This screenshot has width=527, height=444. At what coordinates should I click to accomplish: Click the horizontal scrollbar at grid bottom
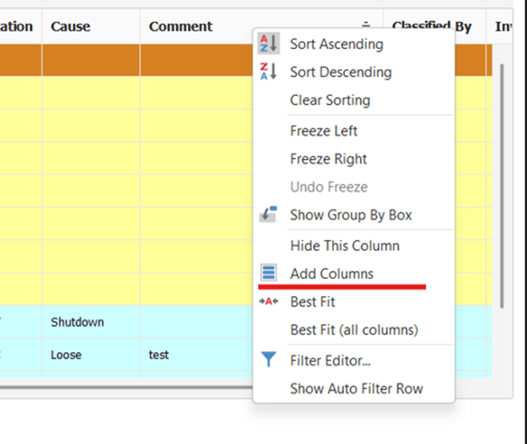point(126,388)
